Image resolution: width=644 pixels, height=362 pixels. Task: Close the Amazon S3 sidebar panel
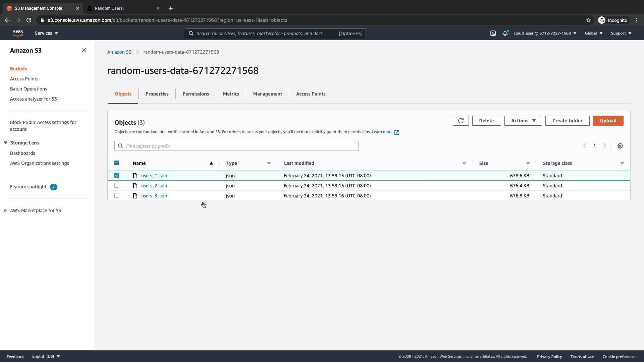[84, 50]
